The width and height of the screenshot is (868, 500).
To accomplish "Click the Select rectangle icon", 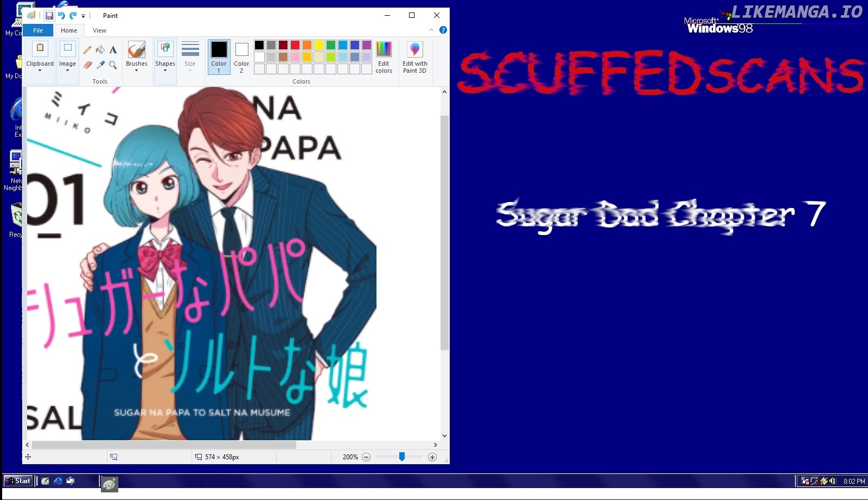I will click(x=68, y=48).
